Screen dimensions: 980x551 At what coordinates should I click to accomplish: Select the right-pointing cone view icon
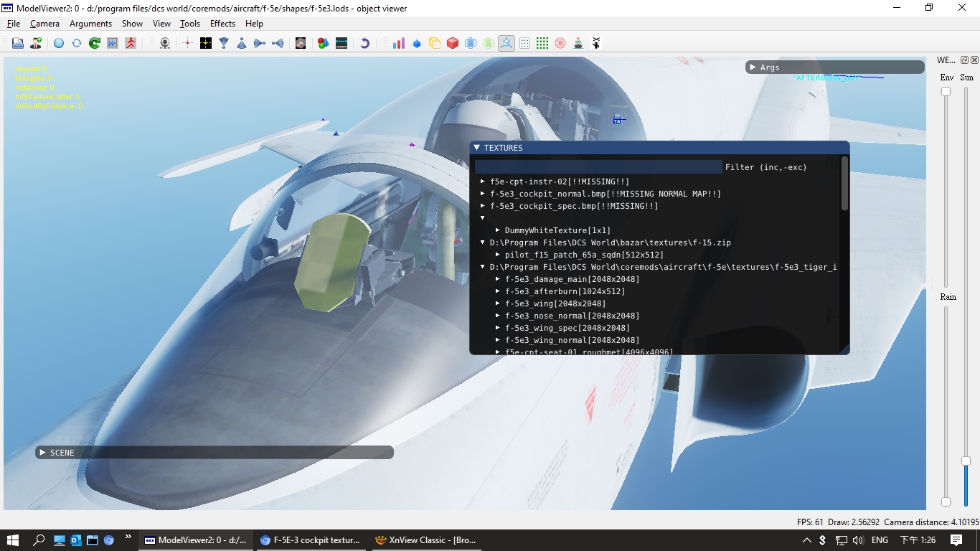[260, 43]
